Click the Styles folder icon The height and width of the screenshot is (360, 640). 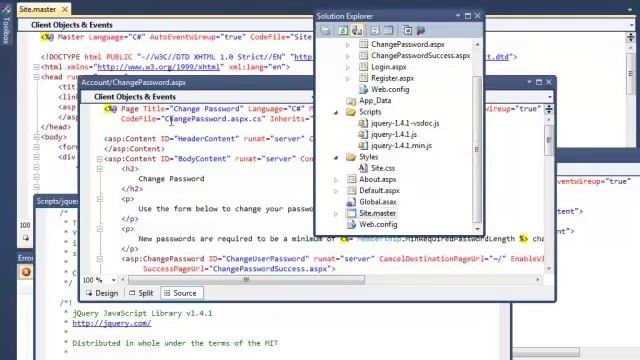click(351, 157)
